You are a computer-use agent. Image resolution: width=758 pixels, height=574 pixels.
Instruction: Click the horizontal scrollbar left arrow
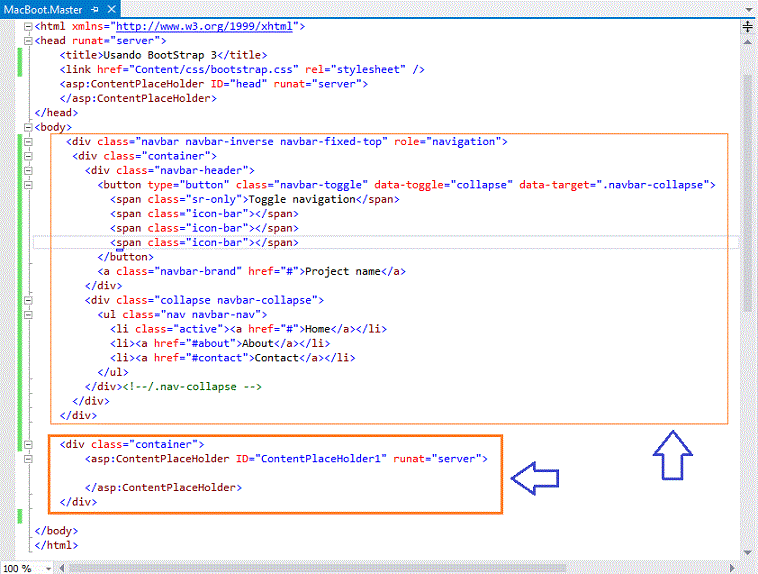62,568
